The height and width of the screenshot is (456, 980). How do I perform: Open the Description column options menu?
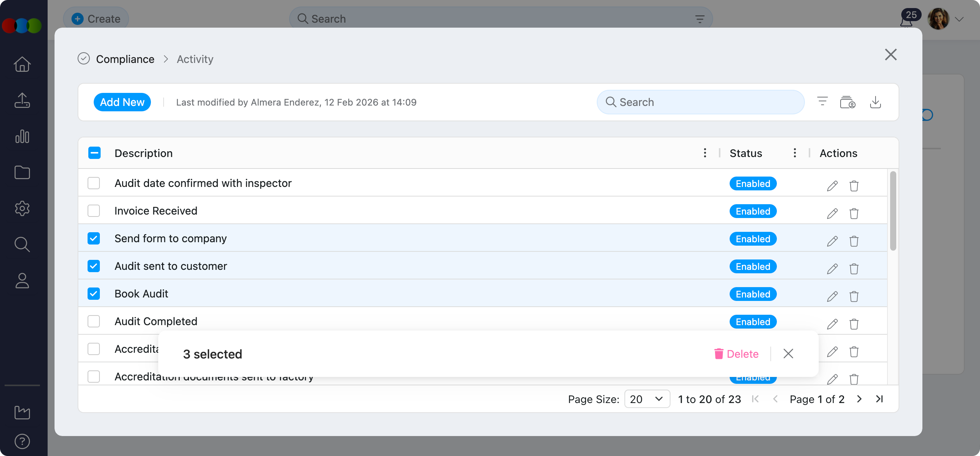(705, 153)
